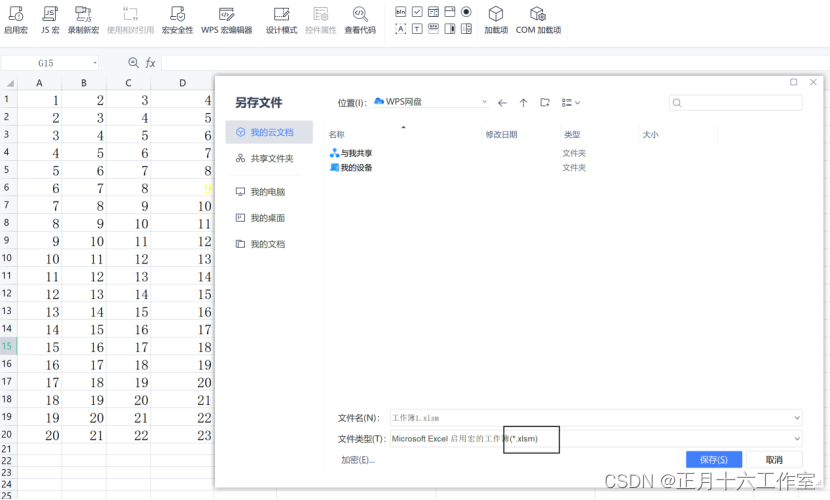Launch the WPS 宏编辑器 editor
The width and height of the screenshot is (830, 500).
[x=227, y=20]
